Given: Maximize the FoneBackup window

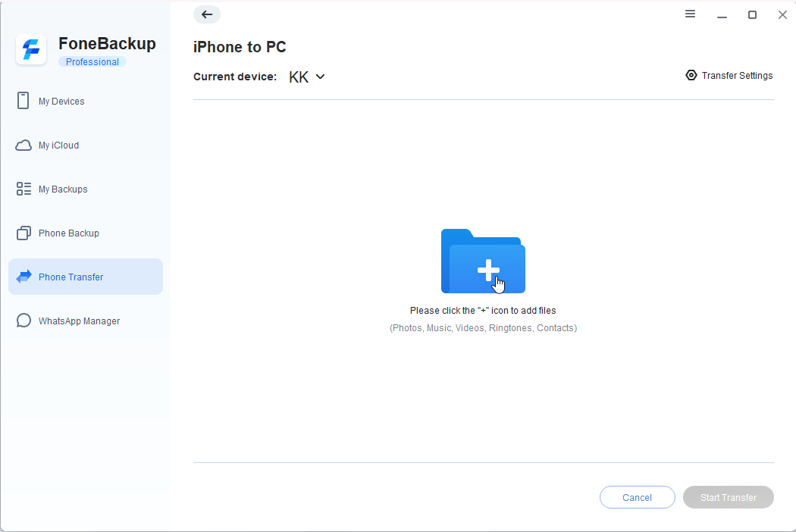Looking at the screenshot, I should pos(752,14).
